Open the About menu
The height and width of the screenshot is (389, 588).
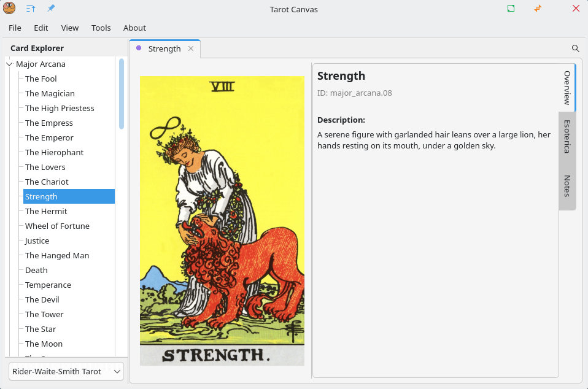point(134,28)
